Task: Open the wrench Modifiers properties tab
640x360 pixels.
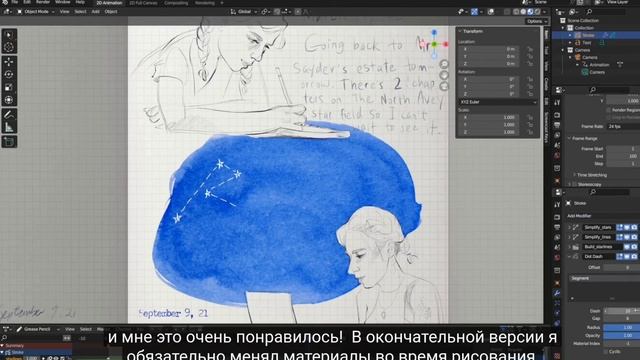Action: (x=557, y=293)
